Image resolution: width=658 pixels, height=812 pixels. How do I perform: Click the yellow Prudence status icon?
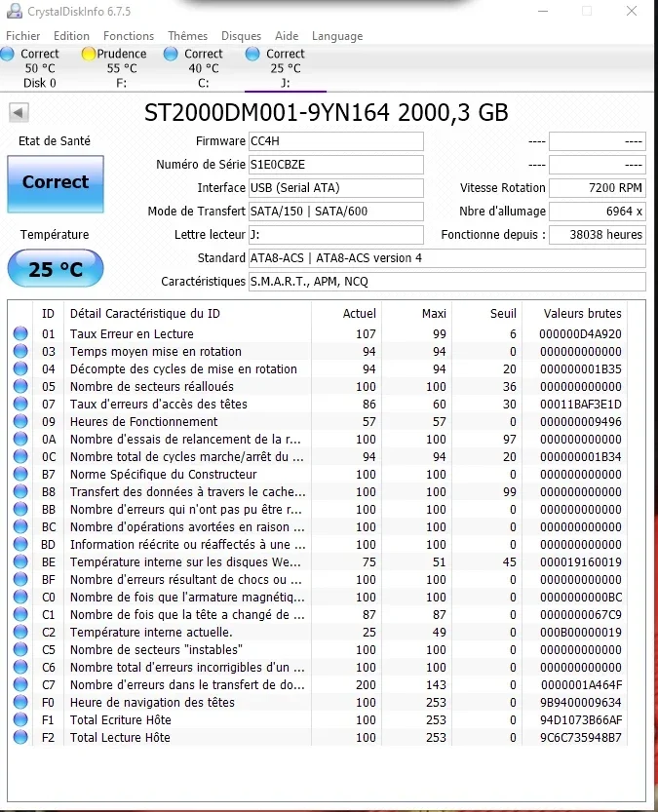(x=89, y=54)
